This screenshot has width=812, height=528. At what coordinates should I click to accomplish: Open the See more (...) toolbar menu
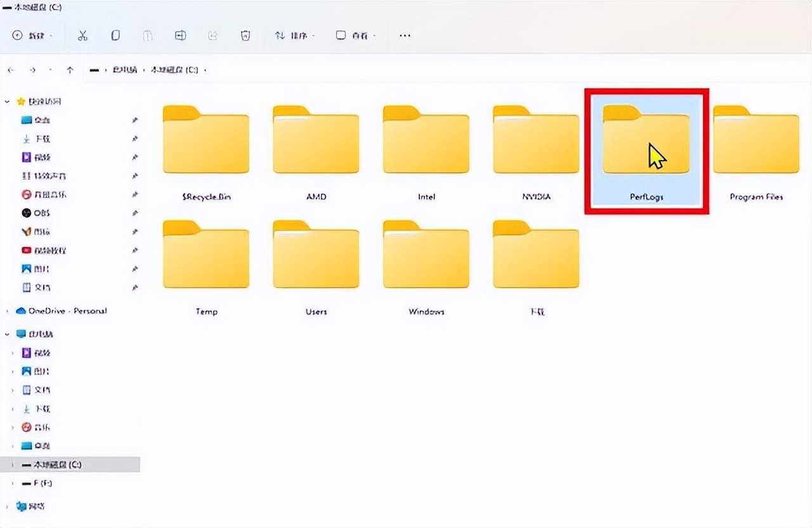(x=405, y=36)
